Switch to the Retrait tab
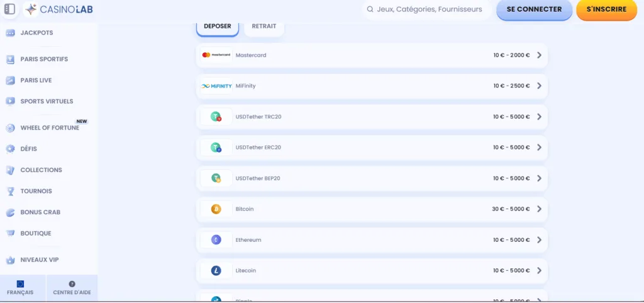 point(264,26)
